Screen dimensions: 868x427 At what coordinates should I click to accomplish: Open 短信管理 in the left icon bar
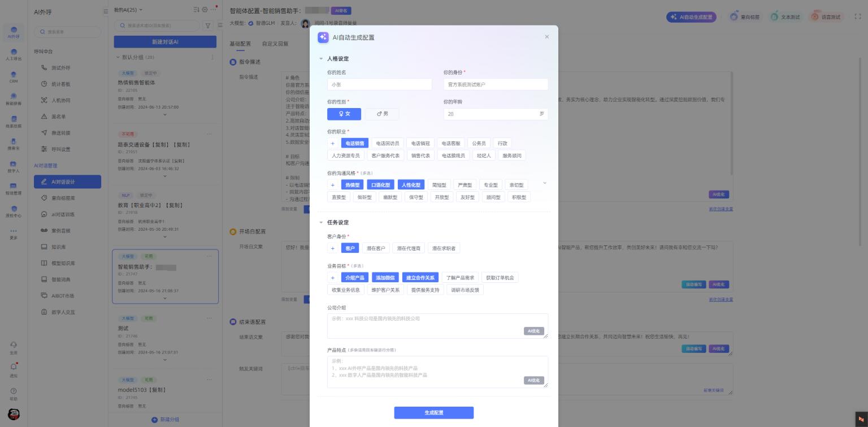pos(14,188)
